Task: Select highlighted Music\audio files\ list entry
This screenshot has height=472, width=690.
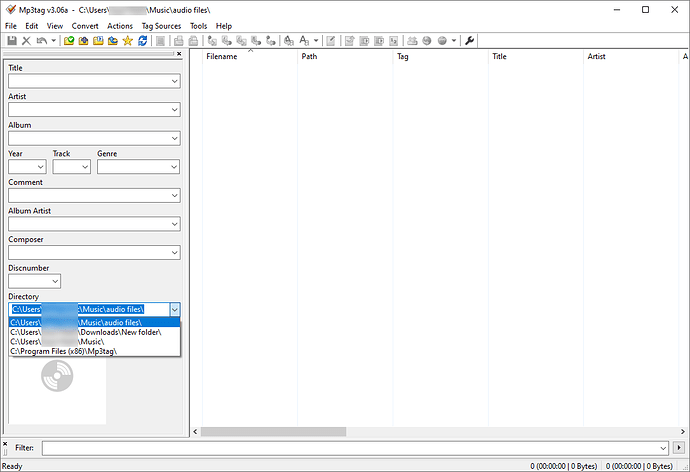Action: 94,322
